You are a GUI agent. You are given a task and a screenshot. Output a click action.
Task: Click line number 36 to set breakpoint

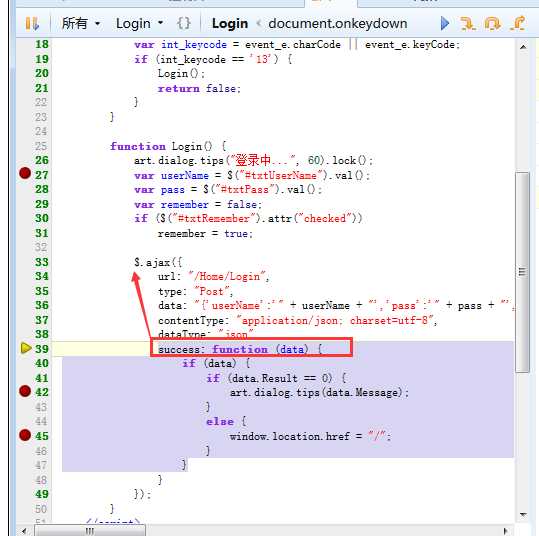pos(42,305)
